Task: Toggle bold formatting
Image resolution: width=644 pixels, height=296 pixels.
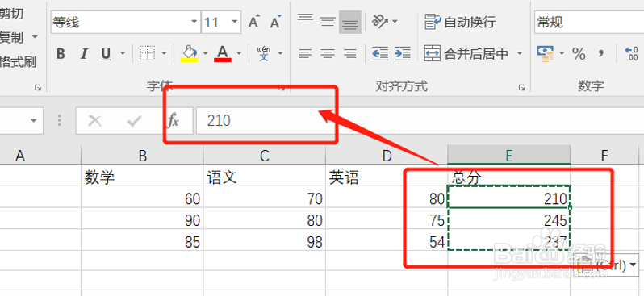Action: pos(61,54)
